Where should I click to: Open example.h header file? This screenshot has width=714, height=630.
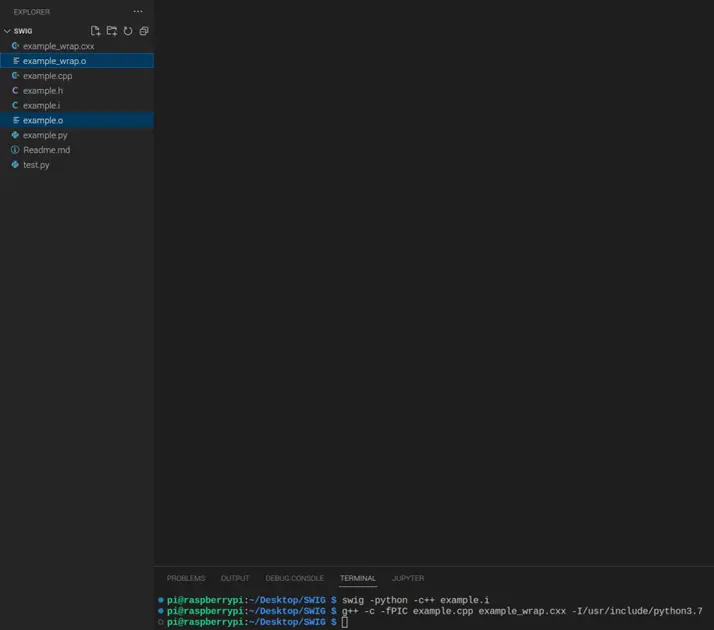(x=77, y=91)
